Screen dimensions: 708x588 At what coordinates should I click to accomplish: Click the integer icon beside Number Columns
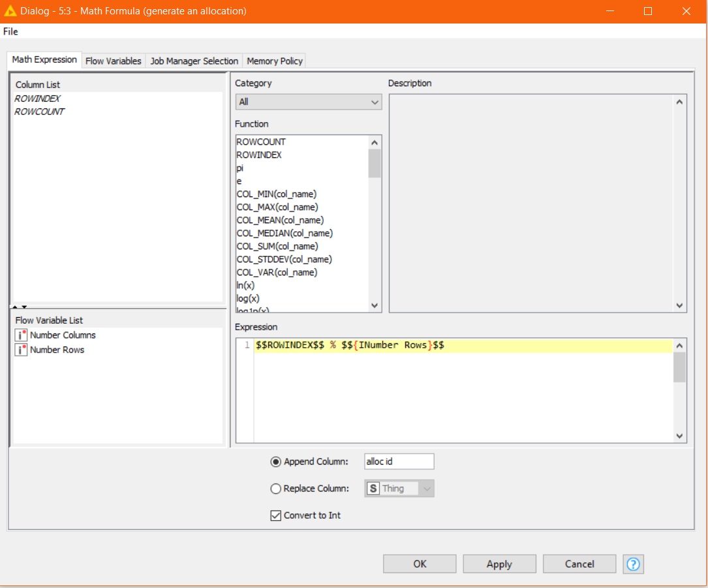coord(21,335)
